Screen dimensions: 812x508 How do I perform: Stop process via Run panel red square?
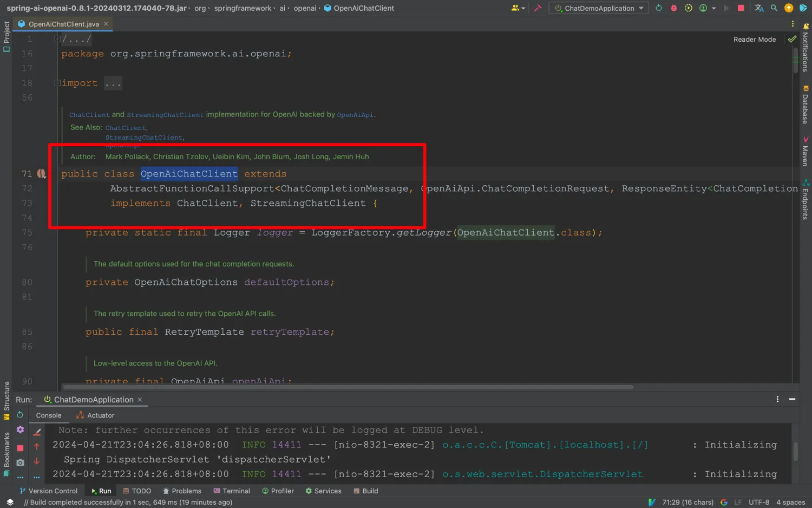tap(20, 448)
